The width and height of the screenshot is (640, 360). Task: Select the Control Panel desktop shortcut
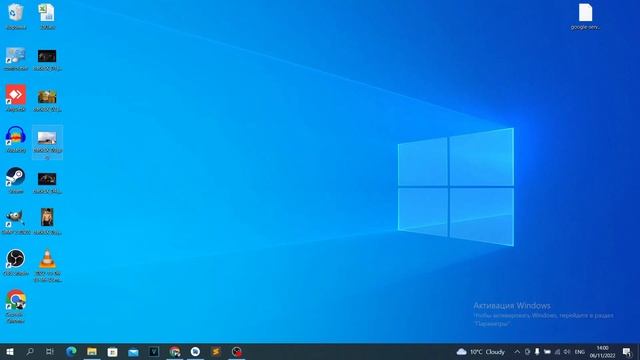16,59
